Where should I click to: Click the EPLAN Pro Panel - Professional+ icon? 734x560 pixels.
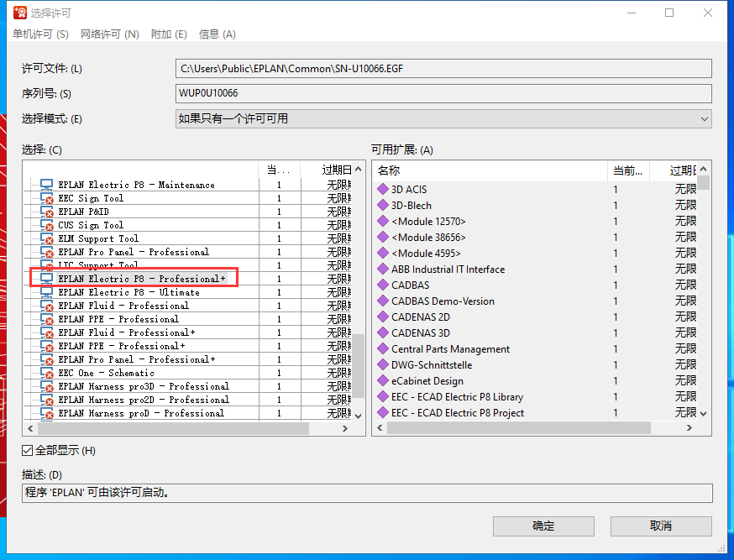(x=47, y=359)
